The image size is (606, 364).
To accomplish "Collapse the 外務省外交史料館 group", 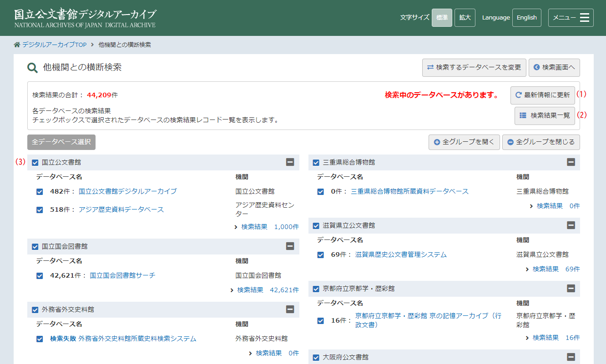I will 290,309.
